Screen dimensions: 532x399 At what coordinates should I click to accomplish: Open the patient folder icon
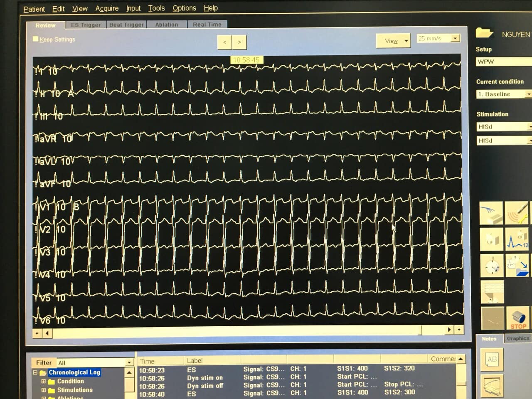click(485, 33)
